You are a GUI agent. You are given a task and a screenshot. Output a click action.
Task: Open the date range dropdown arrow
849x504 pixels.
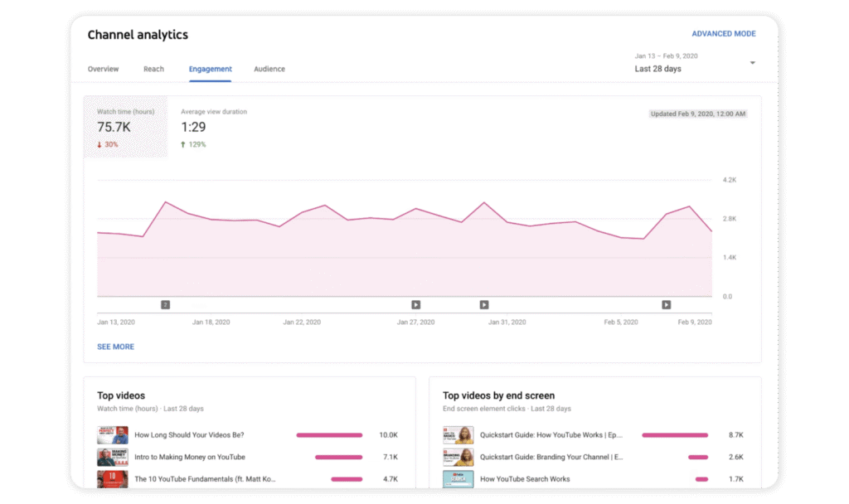tap(752, 63)
